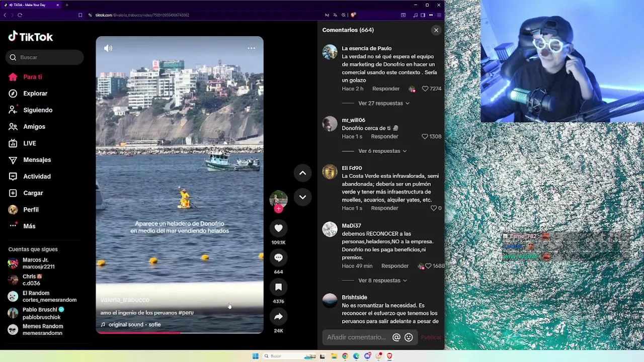Reply to mr_will06's comment
Screen dimensions: 644x362
point(384,136)
